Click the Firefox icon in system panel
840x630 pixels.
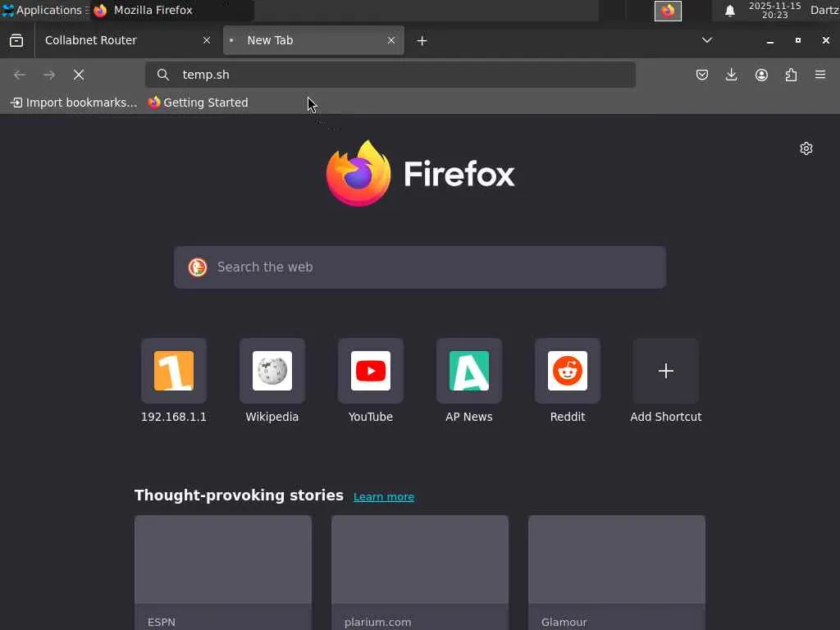[668, 11]
